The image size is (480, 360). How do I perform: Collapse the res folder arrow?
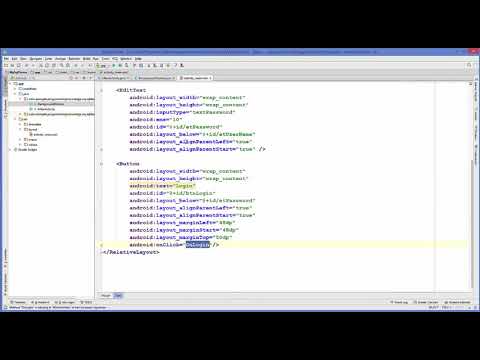(15, 119)
